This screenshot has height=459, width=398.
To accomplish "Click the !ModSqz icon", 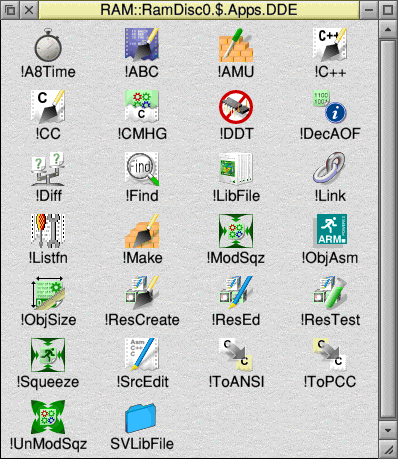I will pos(236,231).
